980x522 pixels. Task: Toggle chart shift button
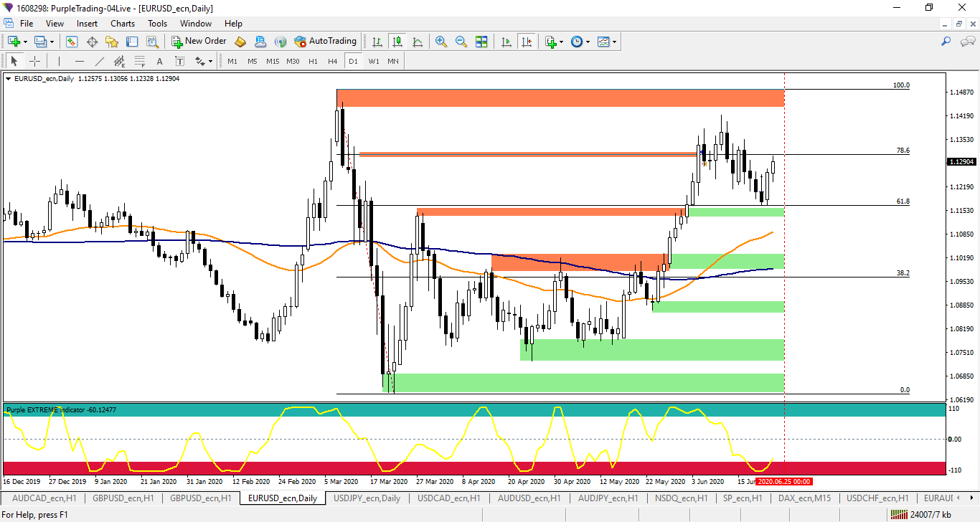tap(527, 42)
